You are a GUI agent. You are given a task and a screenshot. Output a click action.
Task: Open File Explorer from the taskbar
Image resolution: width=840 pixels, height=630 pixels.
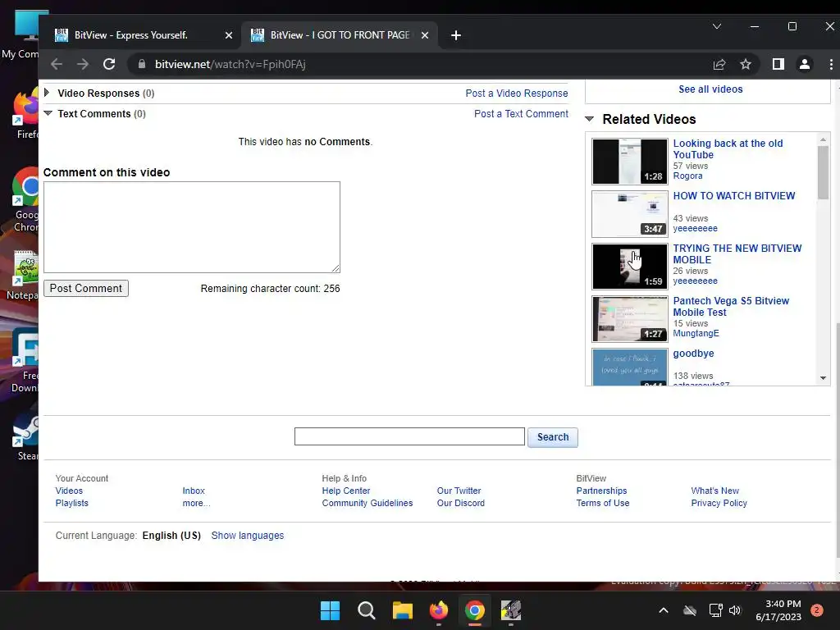(402, 610)
